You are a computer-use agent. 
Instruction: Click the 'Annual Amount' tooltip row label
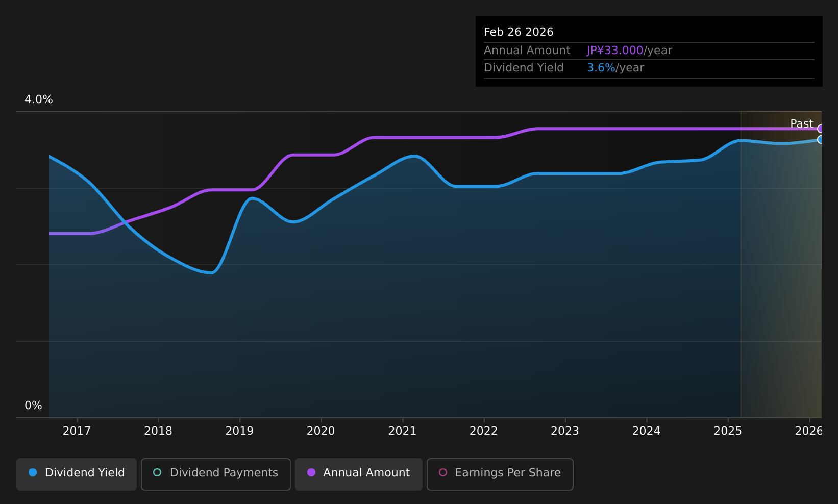click(x=527, y=51)
